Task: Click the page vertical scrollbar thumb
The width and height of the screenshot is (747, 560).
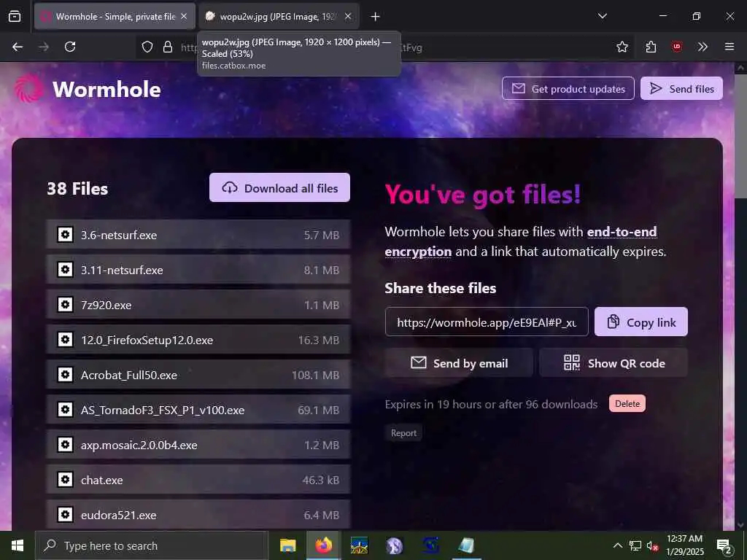Action: (x=740, y=135)
